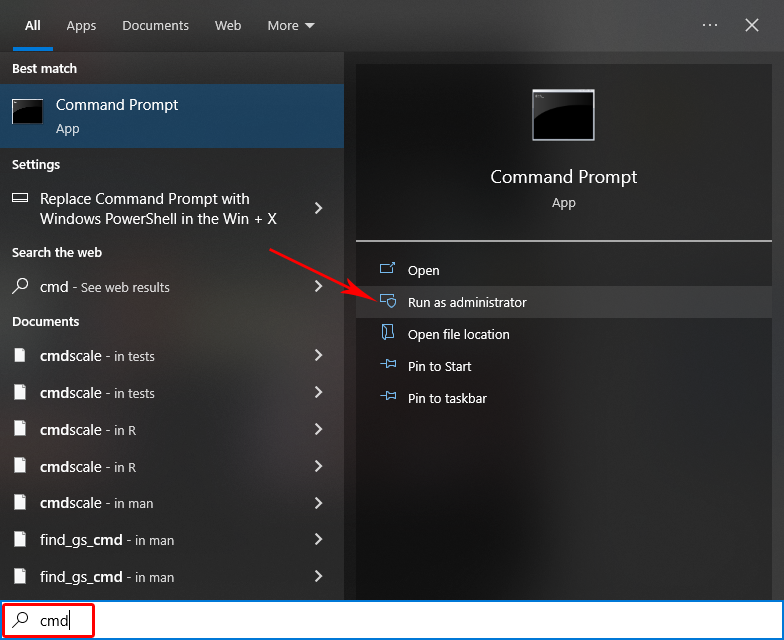Open Replace Command Prompt with PowerShell setting
Viewport: 784px width, 640px height.
click(x=172, y=208)
